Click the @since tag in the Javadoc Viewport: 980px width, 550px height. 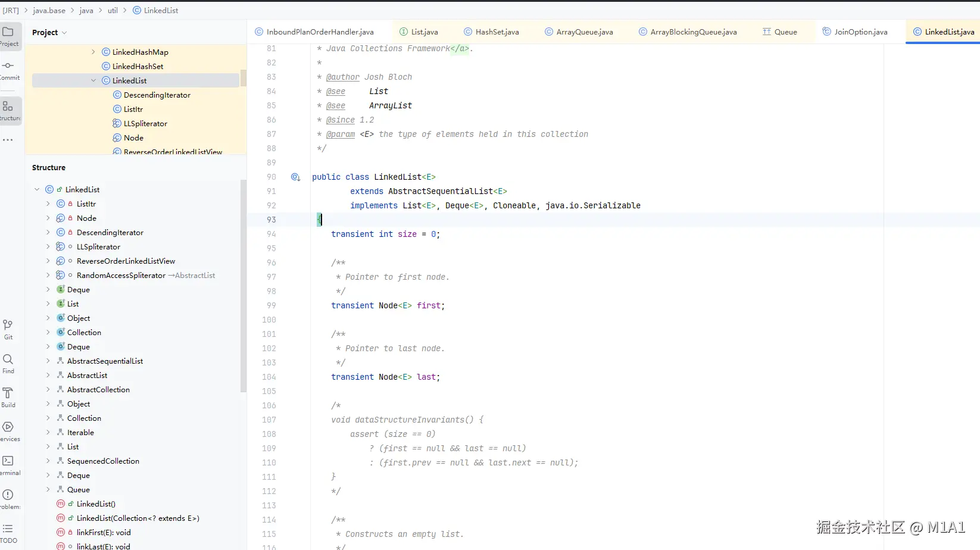341,120
